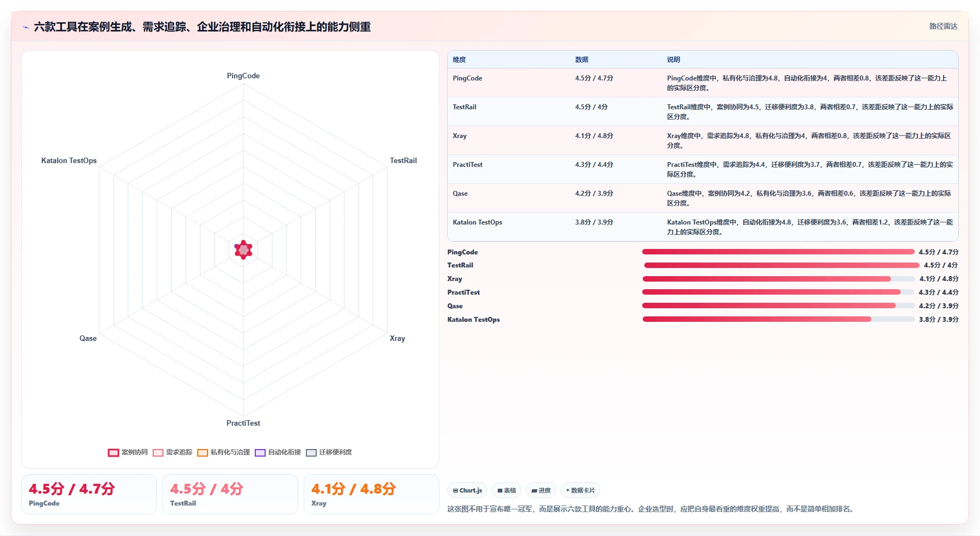
Task: Click the Katalon TestOps axis label on the radar
Action: click(x=69, y=161)
